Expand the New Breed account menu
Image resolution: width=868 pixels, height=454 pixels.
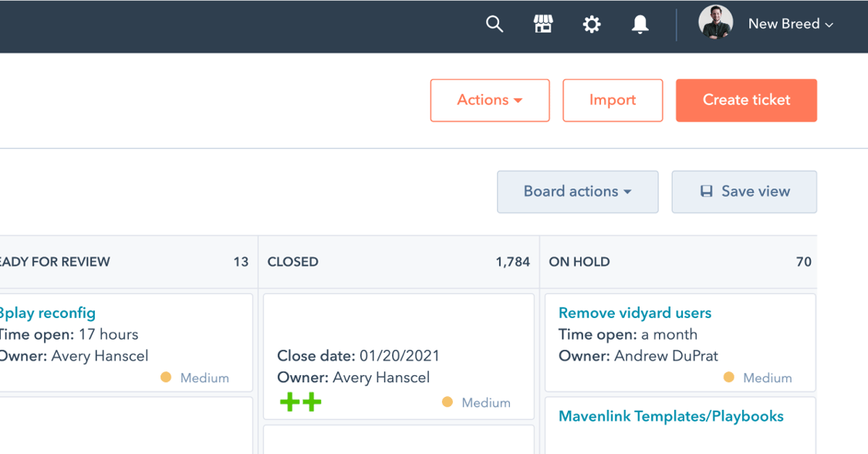click(x=791, y=24)
